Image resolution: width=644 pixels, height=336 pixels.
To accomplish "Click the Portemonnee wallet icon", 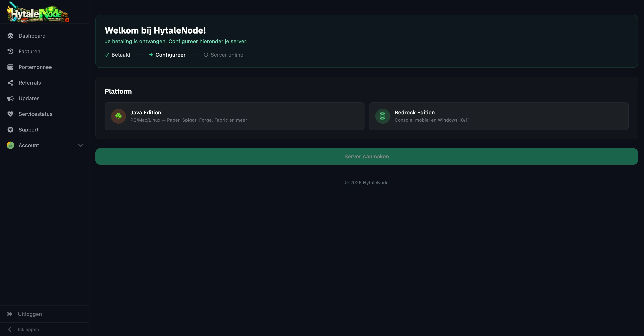I will 10,67.
